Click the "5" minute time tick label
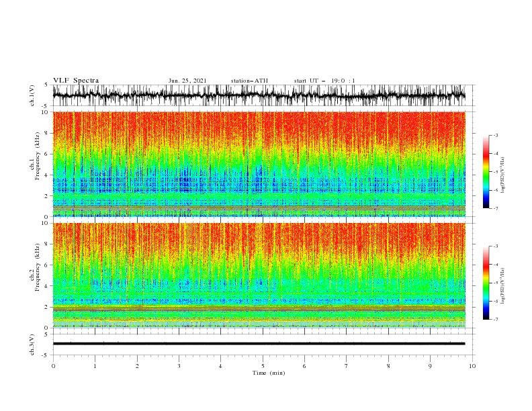This screenshot has width=532, height=411. pos(263,366)
